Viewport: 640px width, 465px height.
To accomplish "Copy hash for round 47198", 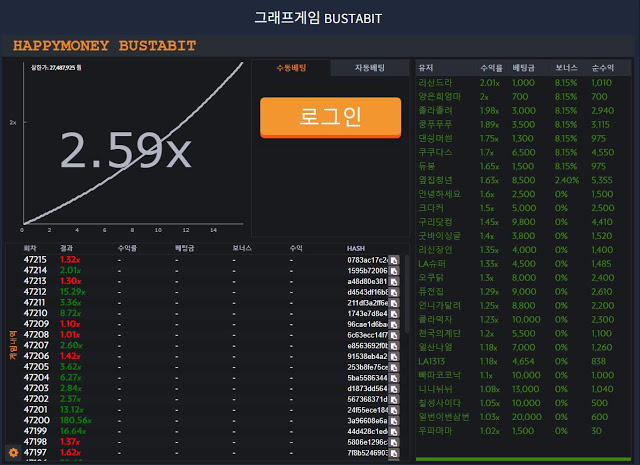I will pos(394,442).
